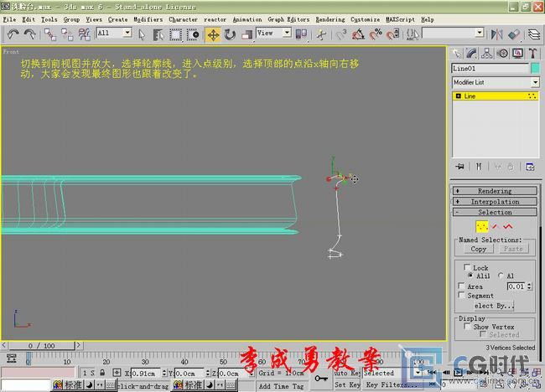The image size is (545, 392).
Task: Select the Select and Link tool
Action: [x=49, y=34]
